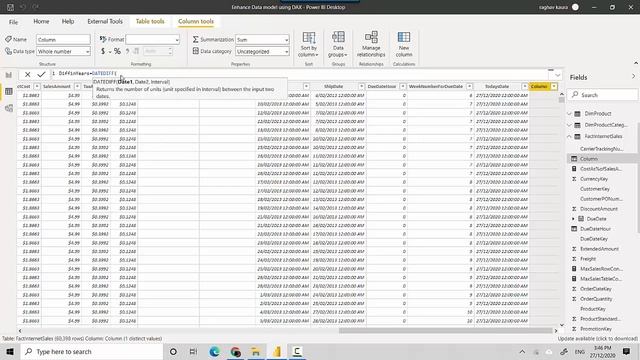The width and height of the screenshot is (640, 360).
Task: Open Cortana circle on taskbar
Action: click(x=173, y=351)
